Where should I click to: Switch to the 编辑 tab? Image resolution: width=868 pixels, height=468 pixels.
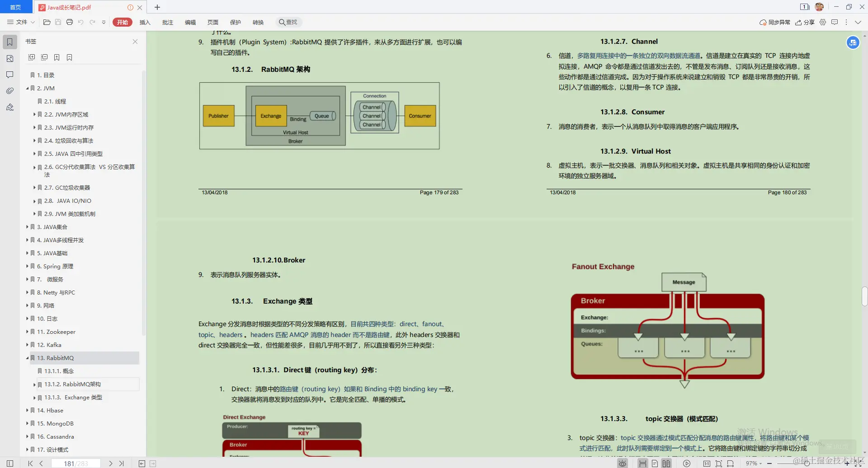click(x=190, y=22)
